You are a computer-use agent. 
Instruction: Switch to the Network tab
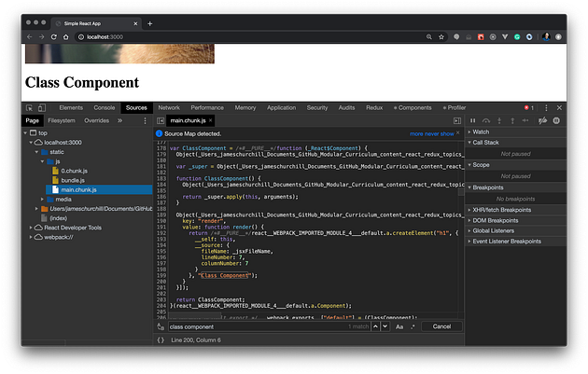tap(169, 108)
